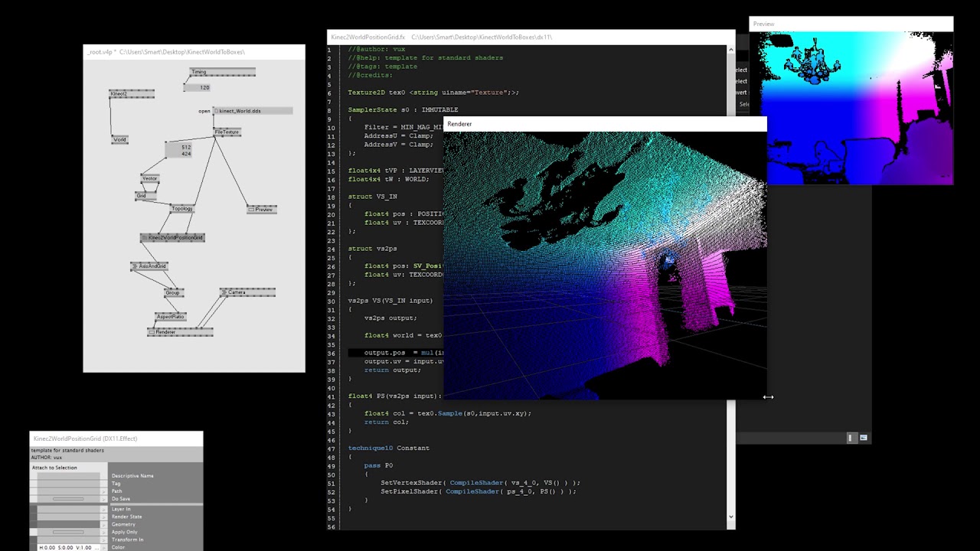Select the Kinect2 node in the patch
This screenshot has width=980, height=551.
click(132, 94)
